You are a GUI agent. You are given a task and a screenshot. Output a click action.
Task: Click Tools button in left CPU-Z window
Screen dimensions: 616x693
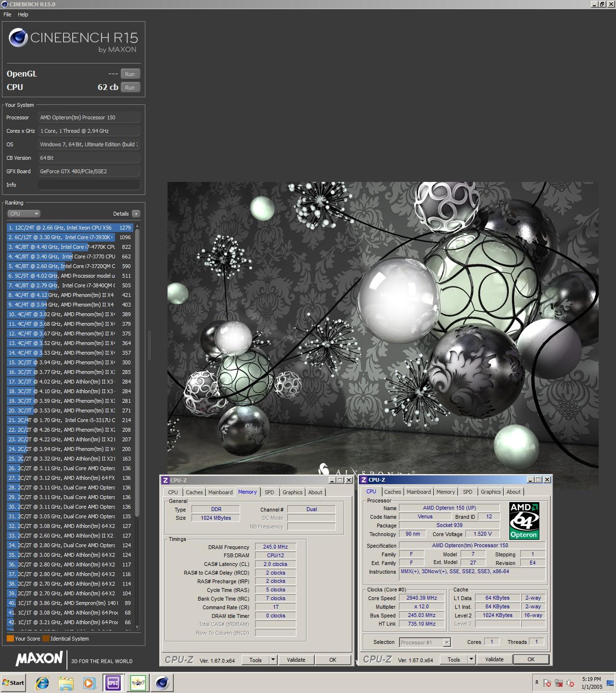point(256,660)
